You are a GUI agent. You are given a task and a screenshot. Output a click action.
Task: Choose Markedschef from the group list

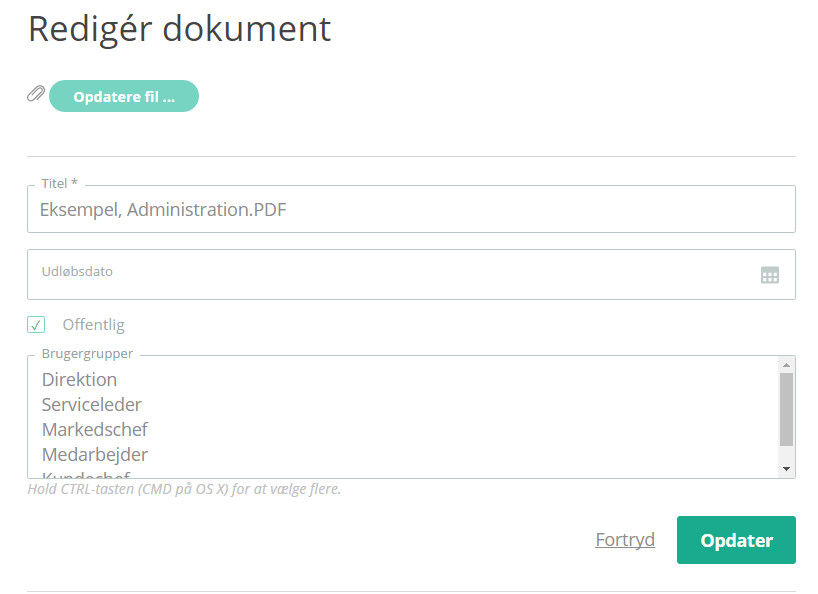95,430
